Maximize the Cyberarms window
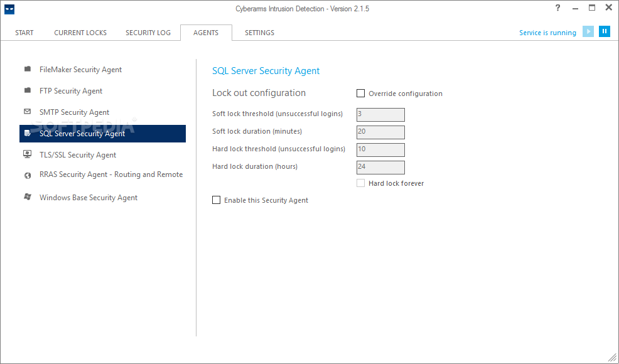619x364 pixels. [x=592, y=8]
